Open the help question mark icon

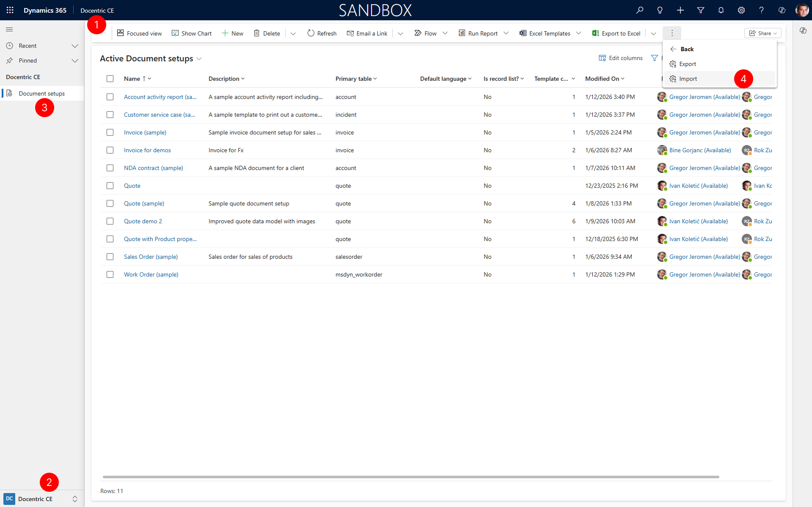762,10
